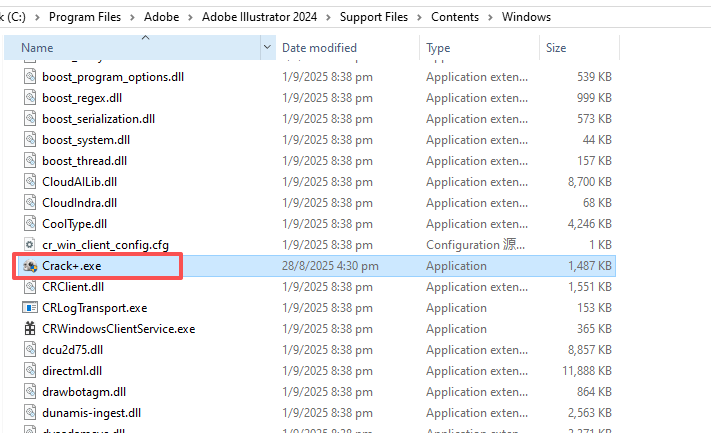Sort files by Date modified column

319,48
